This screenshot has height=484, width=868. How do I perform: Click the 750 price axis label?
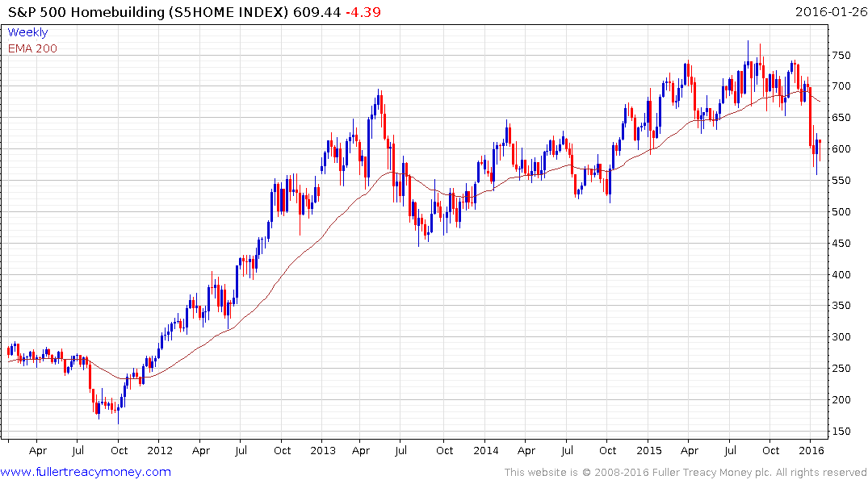pos(841,56)
